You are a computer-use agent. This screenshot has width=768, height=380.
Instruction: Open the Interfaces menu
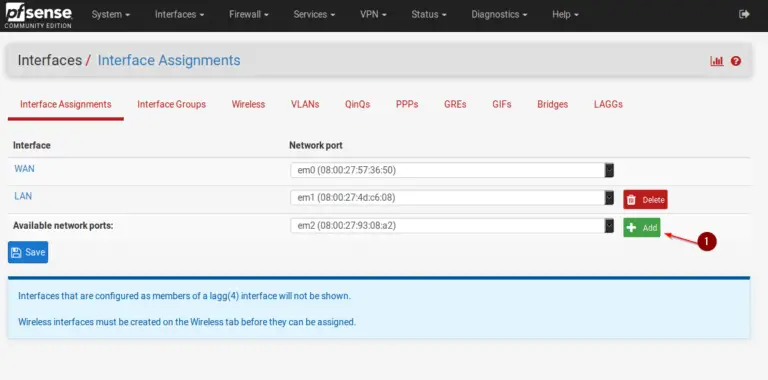pos(179,15)
